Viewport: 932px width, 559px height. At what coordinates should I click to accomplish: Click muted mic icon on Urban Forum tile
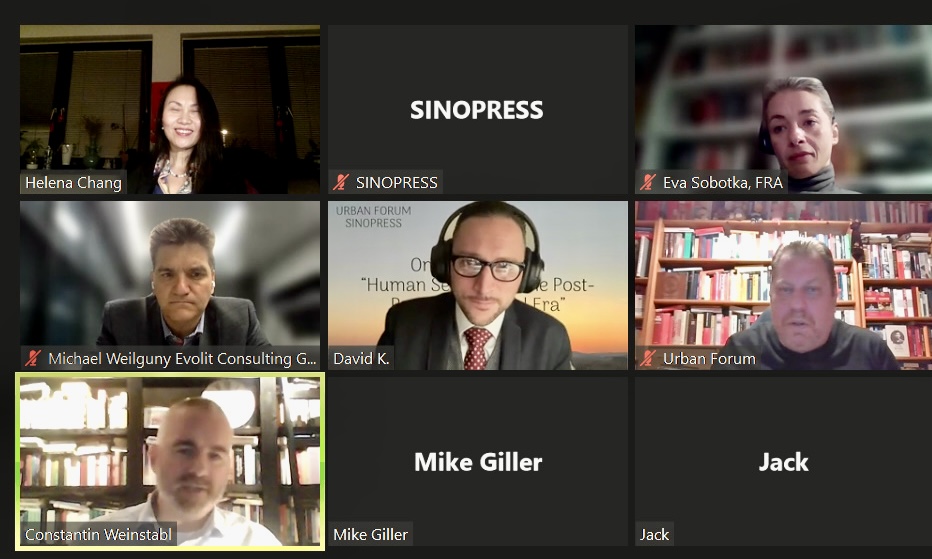pyautogui.click(x=648, y=358)
